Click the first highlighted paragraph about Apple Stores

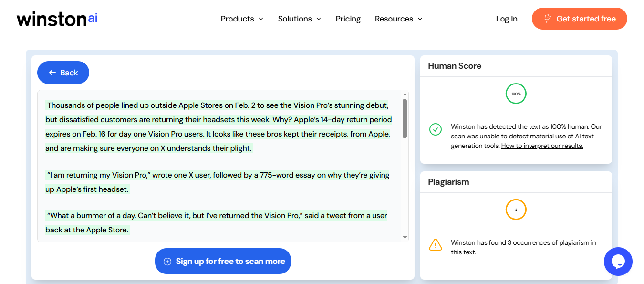[219, 126]
